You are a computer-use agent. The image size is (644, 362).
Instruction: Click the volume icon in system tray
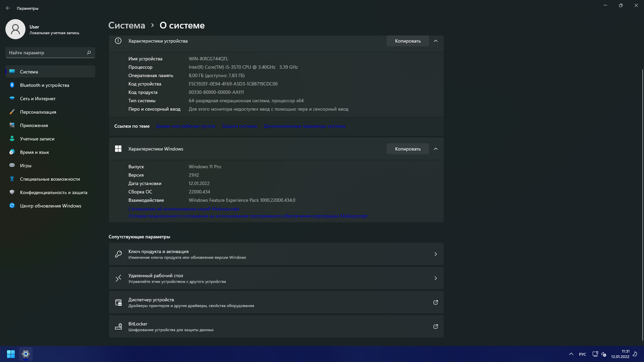pyautogui.click(x=604, y=354)
